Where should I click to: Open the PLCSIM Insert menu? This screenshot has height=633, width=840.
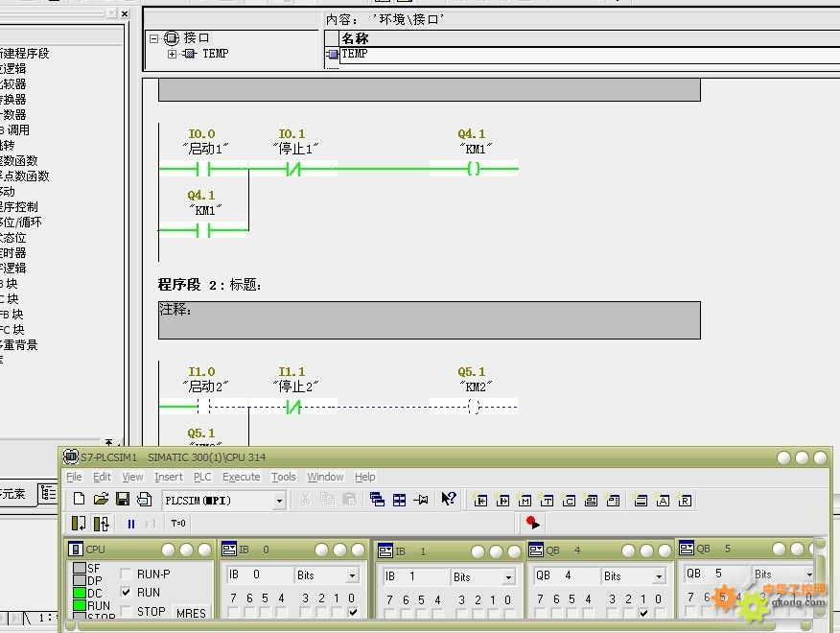pyautogui.click(x=169, y=477)
